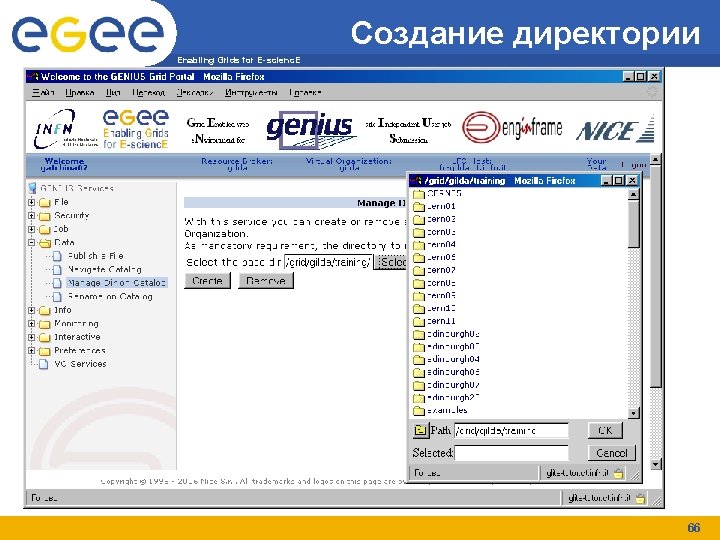720x540 pixels.
Task: Click the Interactive folder icon in tree
Action: [45, 338]
